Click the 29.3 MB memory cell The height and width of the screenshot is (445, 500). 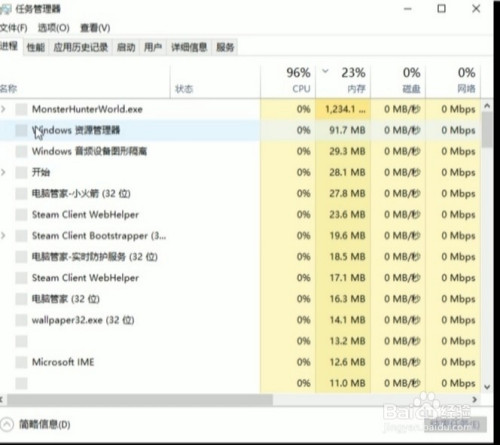tap(343, 151)
